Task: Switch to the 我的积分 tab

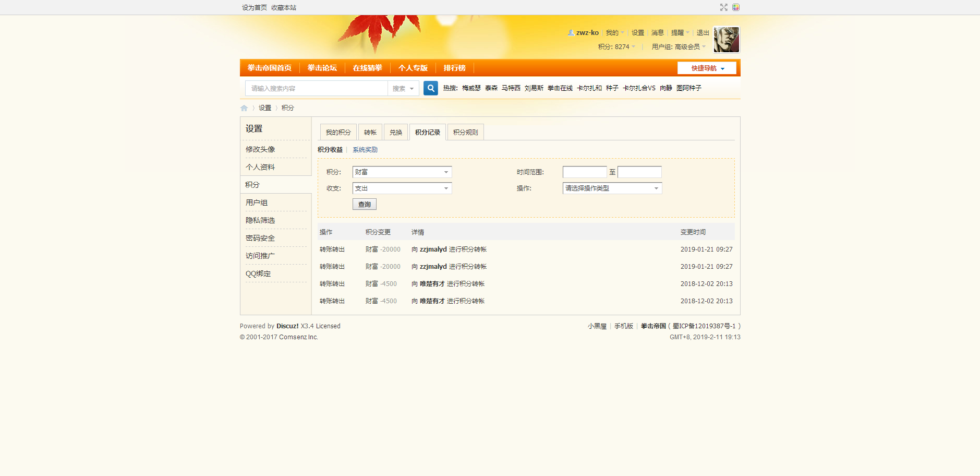Action: pos(338,132)
